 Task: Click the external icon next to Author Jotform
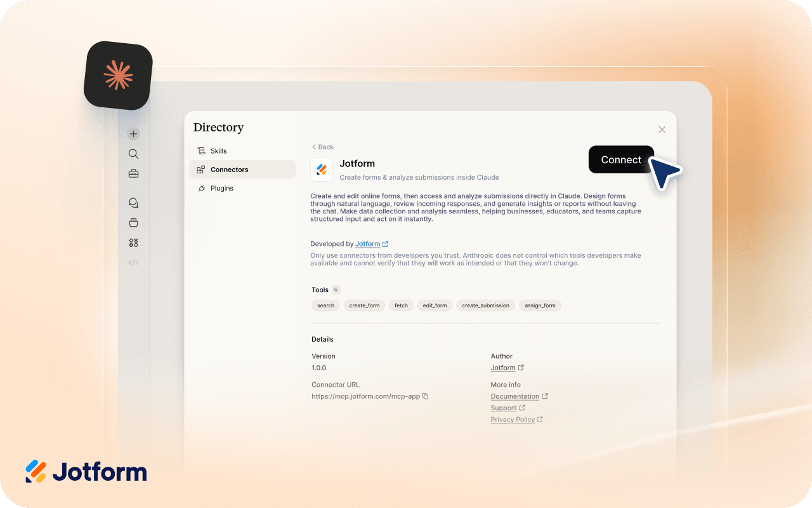pyautogui.click(x=521, y=368)
